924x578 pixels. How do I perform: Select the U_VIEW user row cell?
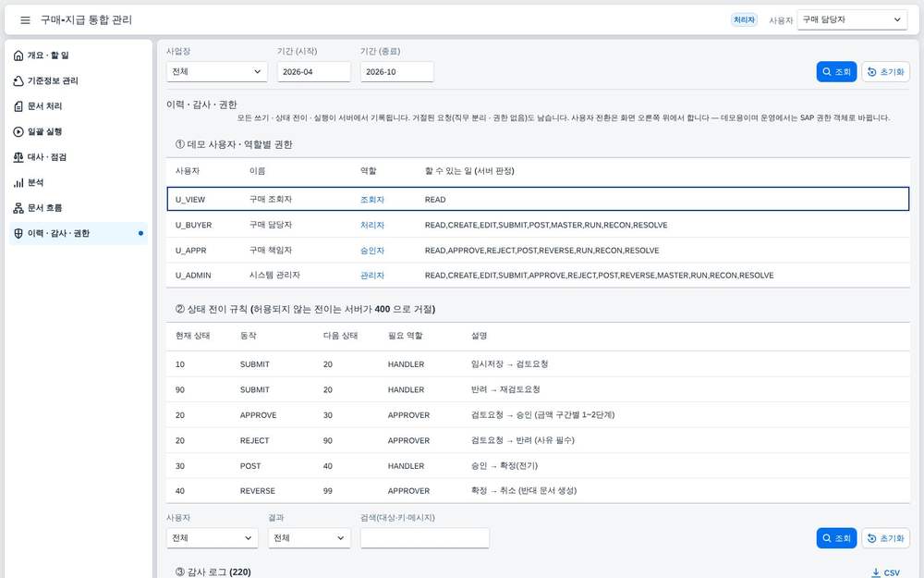tap(189, 200)
